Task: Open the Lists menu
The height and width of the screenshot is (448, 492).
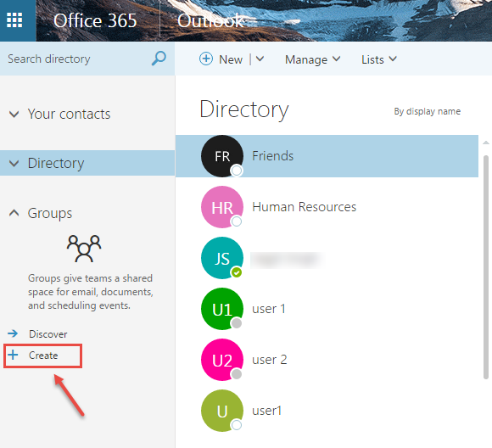Action: coord(379,59)
